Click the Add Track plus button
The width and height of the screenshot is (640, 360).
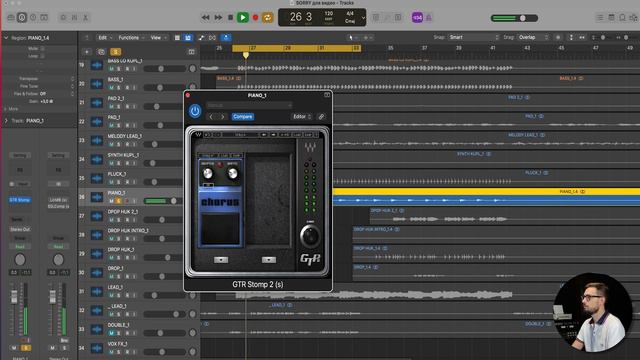pyautogui.click(x=87, y=52)
